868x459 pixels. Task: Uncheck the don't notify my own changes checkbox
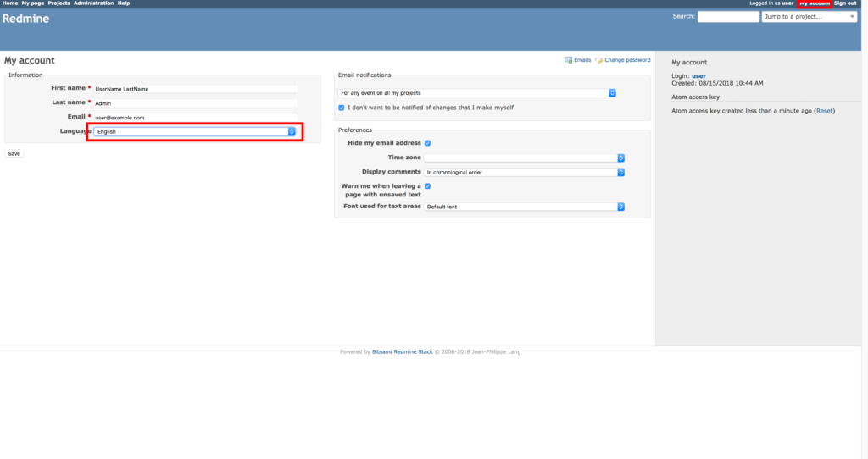342,108
